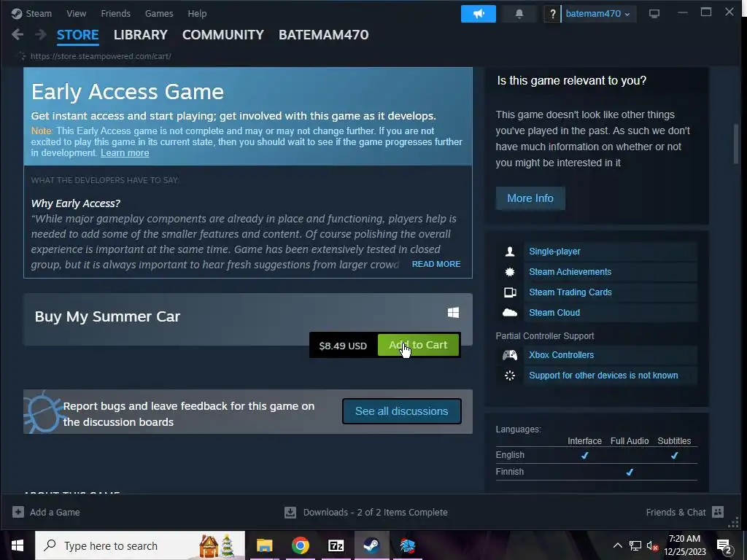Open the notifications bell
This screenshot has height=560, width=747.
(519, 14)
